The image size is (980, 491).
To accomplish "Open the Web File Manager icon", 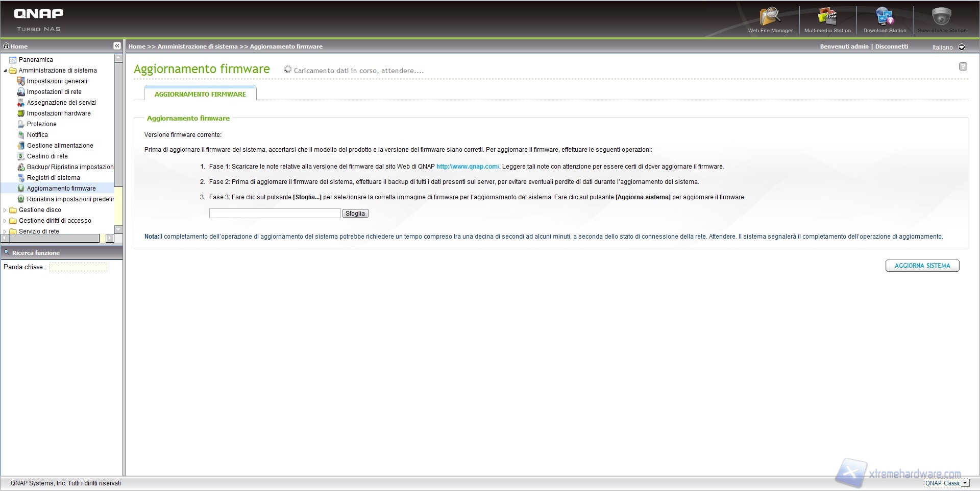I will tap(770, 16).
